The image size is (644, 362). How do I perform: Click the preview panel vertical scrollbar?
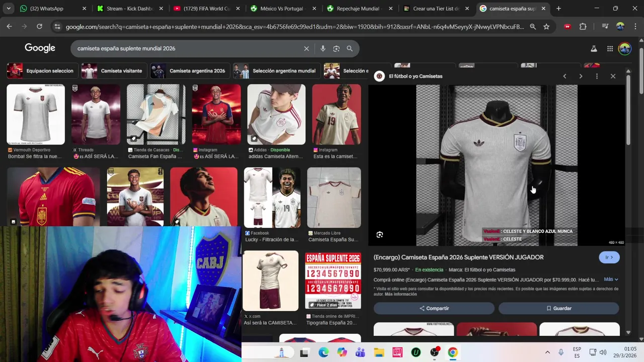tap(628, 111)
